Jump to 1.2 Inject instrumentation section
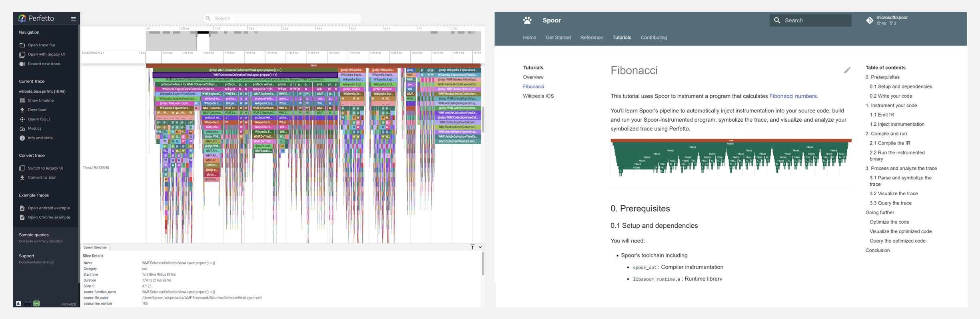 click(897, 124)
